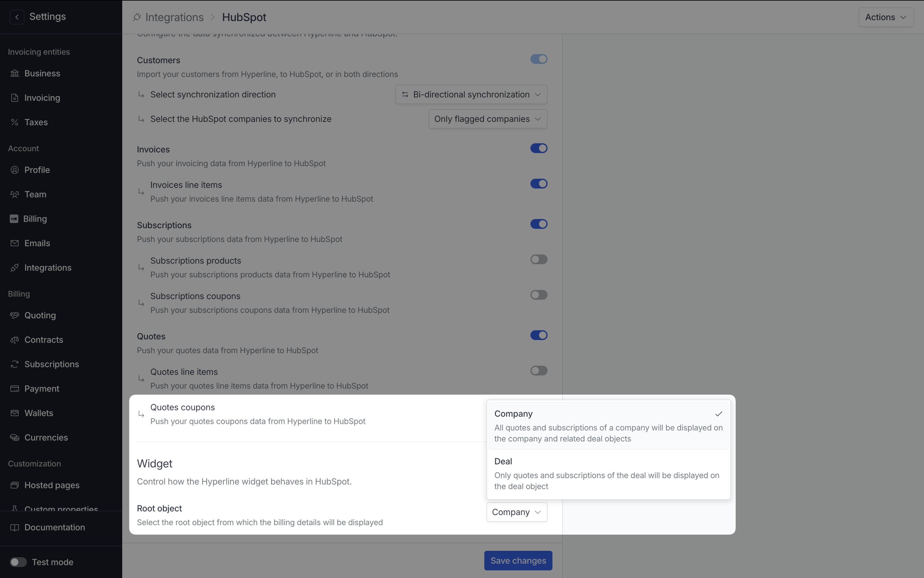The image size is (924, 578).
Task: Click the Quoting handshake icon
Action: pyautogui.click(x=15, y=315)
